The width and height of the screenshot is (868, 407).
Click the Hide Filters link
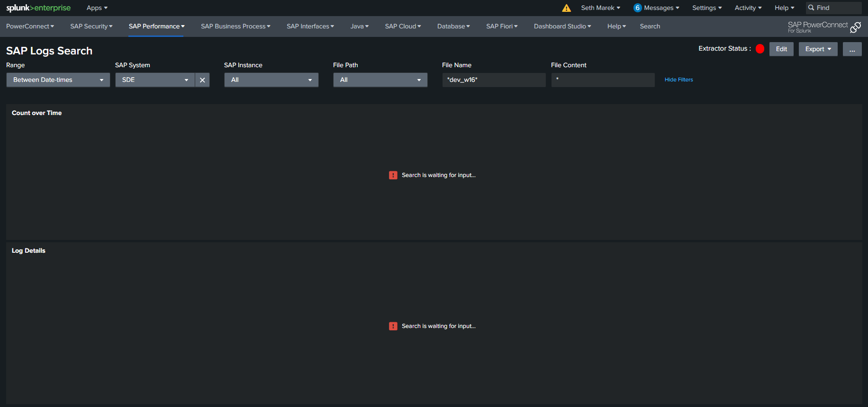678,80
